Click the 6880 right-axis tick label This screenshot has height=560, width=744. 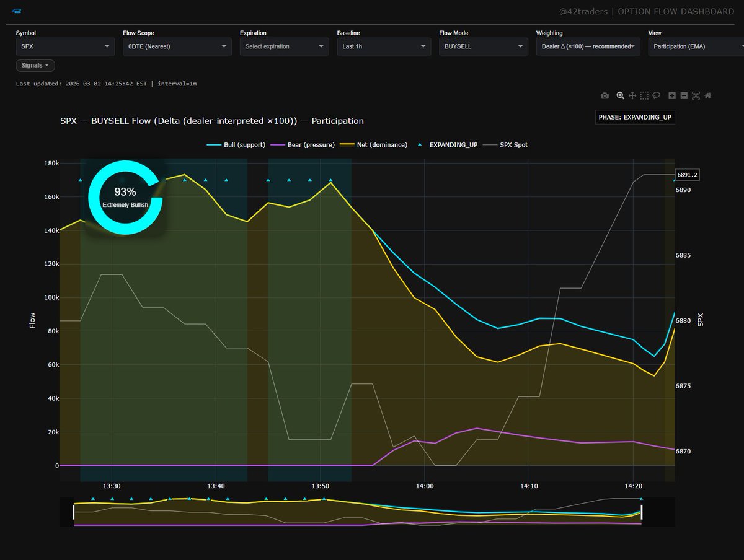(684, 321)
